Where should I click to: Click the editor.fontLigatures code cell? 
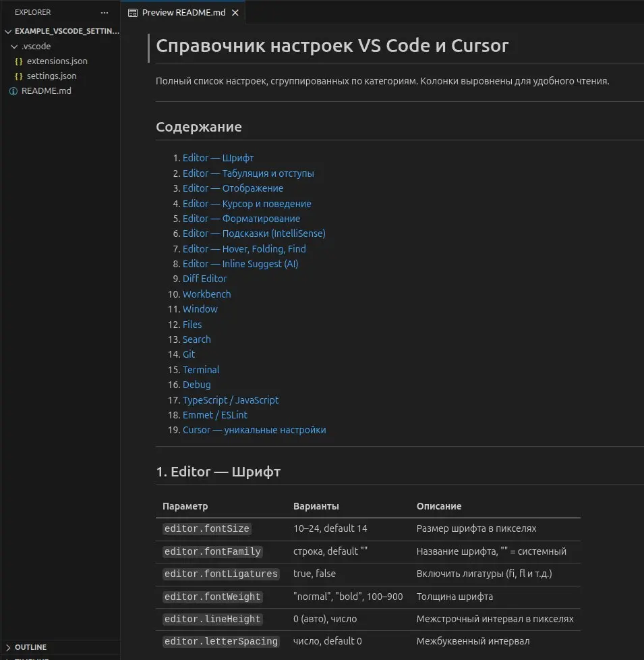(x=221, y=574)
